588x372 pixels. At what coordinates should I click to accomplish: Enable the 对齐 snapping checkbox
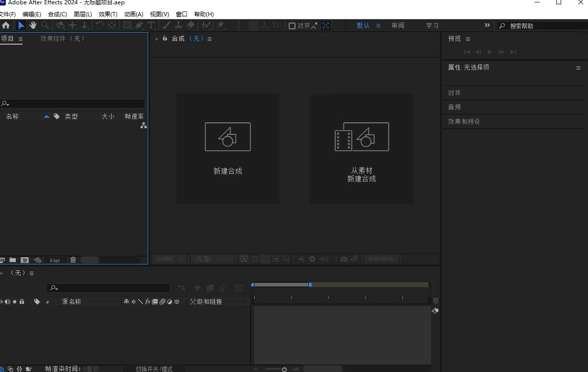(292, 26)
